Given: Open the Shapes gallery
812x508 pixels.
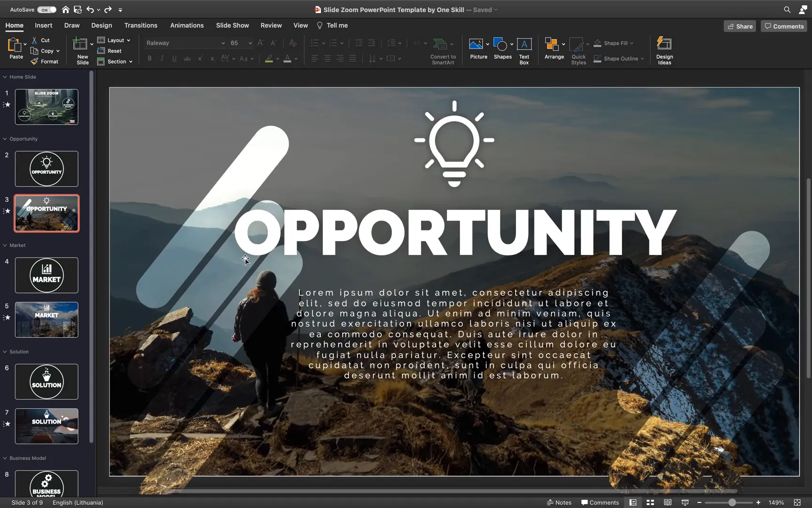Looking at the screenshot, I should pos(502,49).
